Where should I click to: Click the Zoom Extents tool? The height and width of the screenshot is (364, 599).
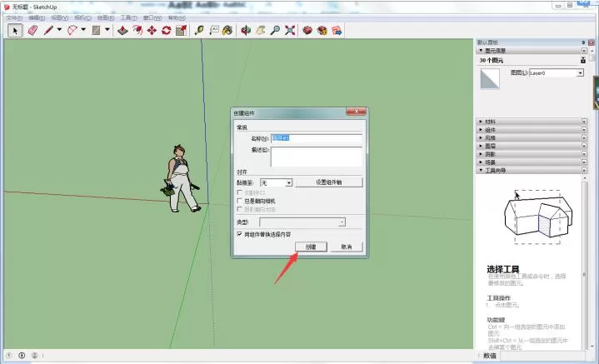tap(290, 31)
